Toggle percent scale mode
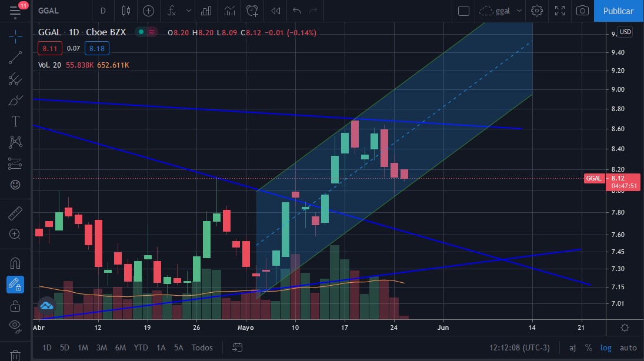The image size is (644, 361). tap(589, 348)
